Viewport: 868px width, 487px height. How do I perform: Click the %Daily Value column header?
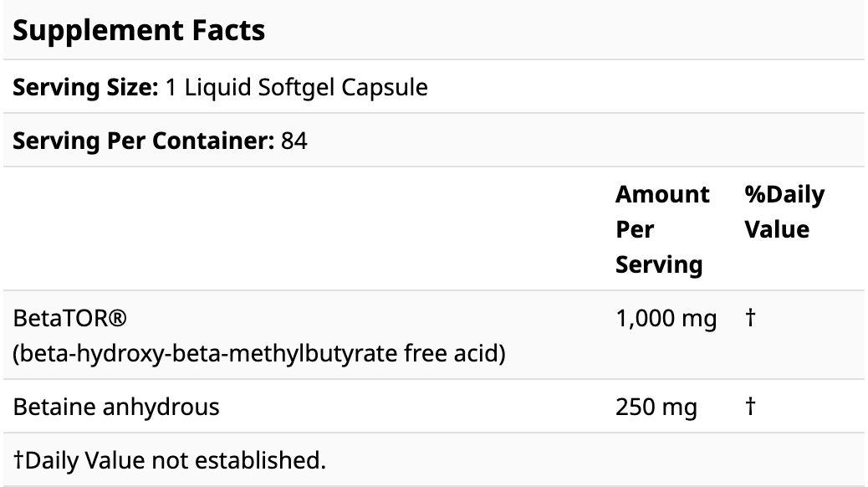pos(784,212)
